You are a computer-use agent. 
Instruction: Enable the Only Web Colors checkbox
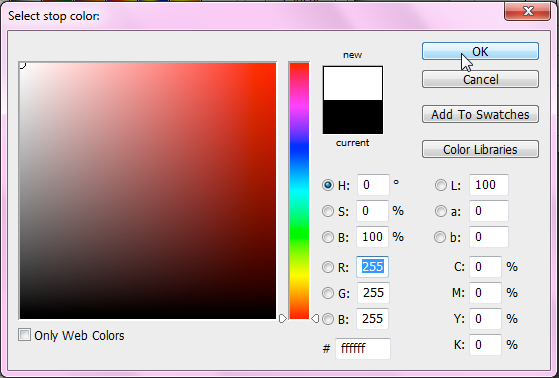pos(24,335)
